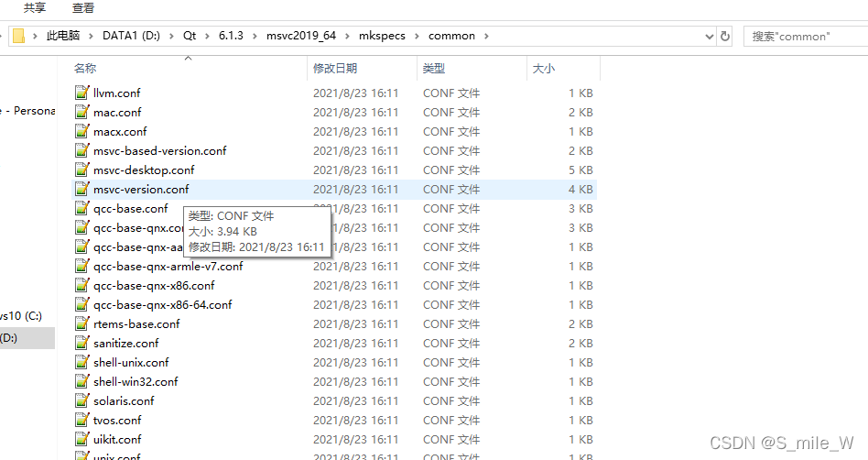Select file name qcc-base-qnx-x86-64.conf
Screen dimensions: 868x460
tap(163, 304)
